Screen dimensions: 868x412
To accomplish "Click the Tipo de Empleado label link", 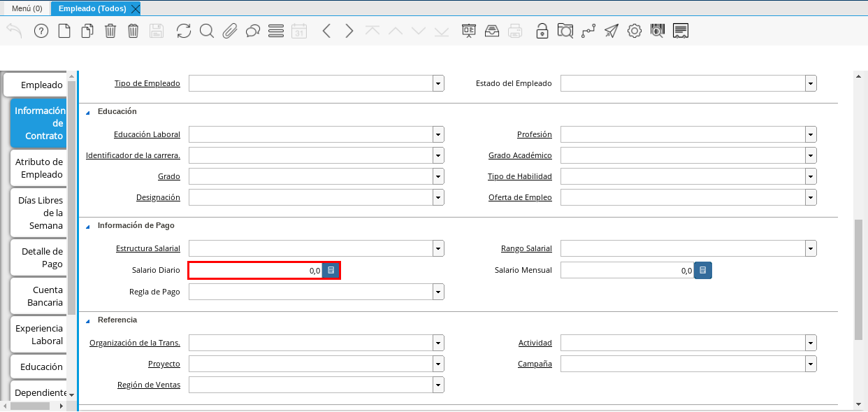I will (147, 83).
